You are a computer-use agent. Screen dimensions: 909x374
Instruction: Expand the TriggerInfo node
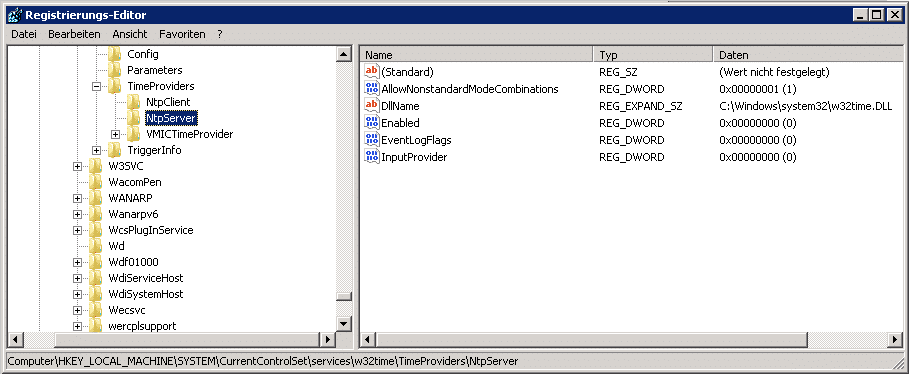[96, 150]
